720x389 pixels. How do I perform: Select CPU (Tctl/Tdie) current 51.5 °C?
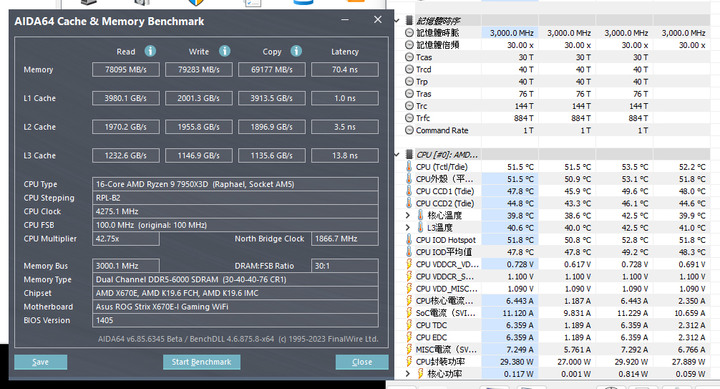tap(520, 167)
